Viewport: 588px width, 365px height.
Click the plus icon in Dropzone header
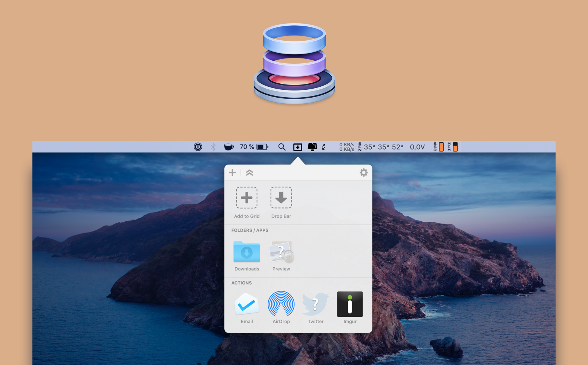[x=232, y=173]
